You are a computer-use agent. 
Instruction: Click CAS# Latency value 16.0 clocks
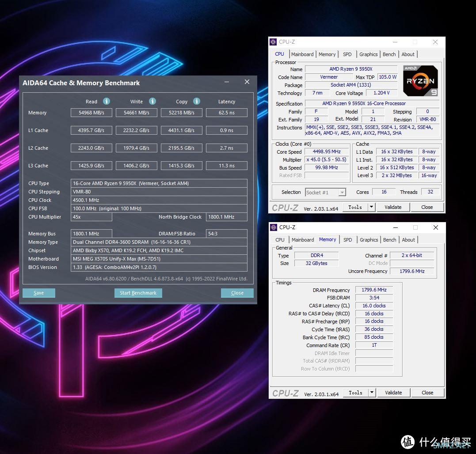click(374, 306)
